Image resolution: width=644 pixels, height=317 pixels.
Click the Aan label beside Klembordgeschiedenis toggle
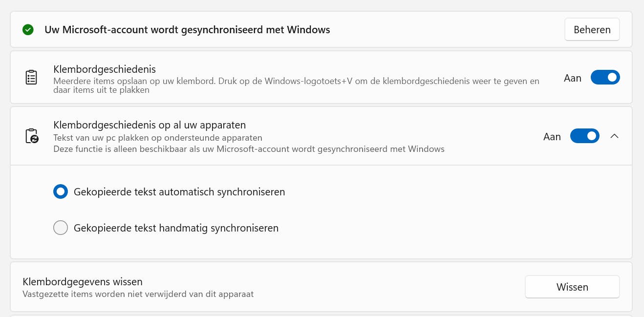[573, 78]
